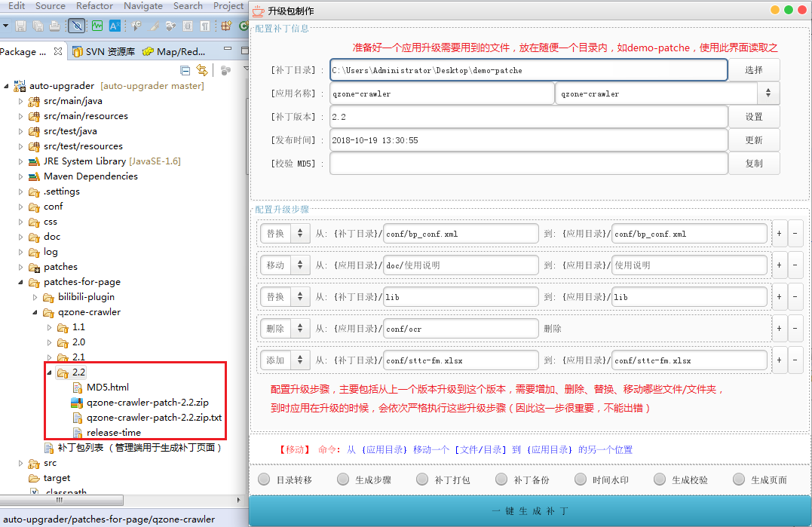The height and width of the screenshot is (527, 812).
Task: Click the patches folder icon
Action: [34, 267]
